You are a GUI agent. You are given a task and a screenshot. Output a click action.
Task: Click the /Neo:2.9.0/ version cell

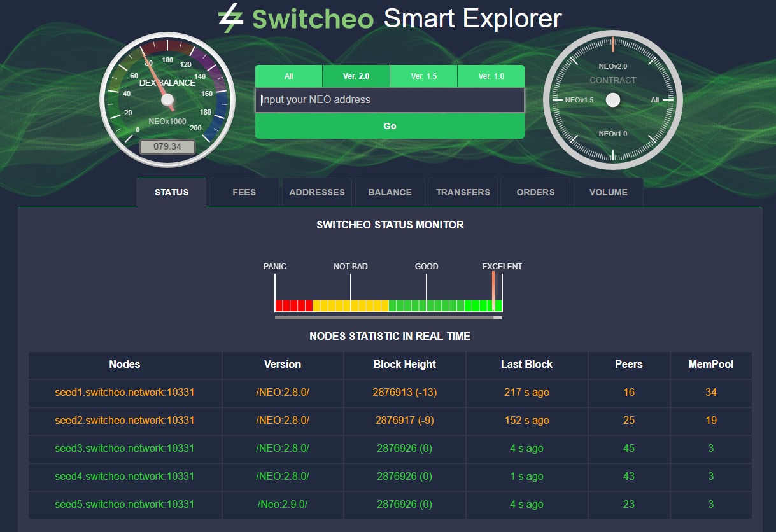click(283, 505)
